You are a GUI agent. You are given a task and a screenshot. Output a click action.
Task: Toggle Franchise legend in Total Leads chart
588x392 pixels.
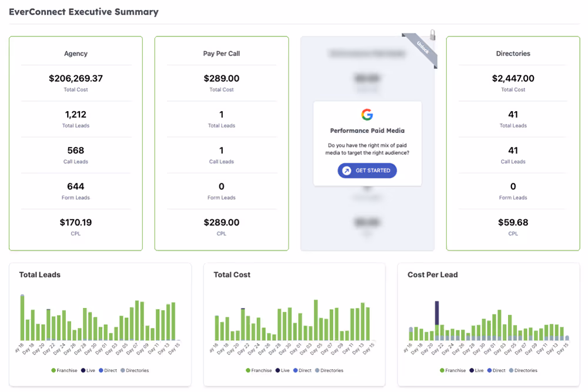pos(64,370)
